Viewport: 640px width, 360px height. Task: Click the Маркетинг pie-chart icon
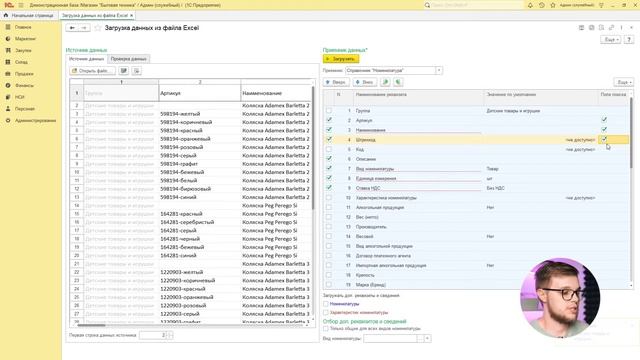[8, 39]
